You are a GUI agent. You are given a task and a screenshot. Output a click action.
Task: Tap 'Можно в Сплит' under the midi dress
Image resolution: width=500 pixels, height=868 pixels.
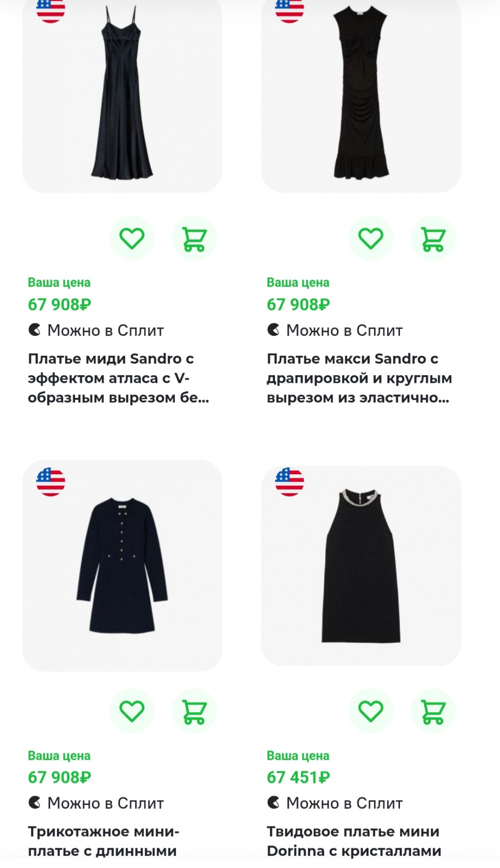(96, 330)
